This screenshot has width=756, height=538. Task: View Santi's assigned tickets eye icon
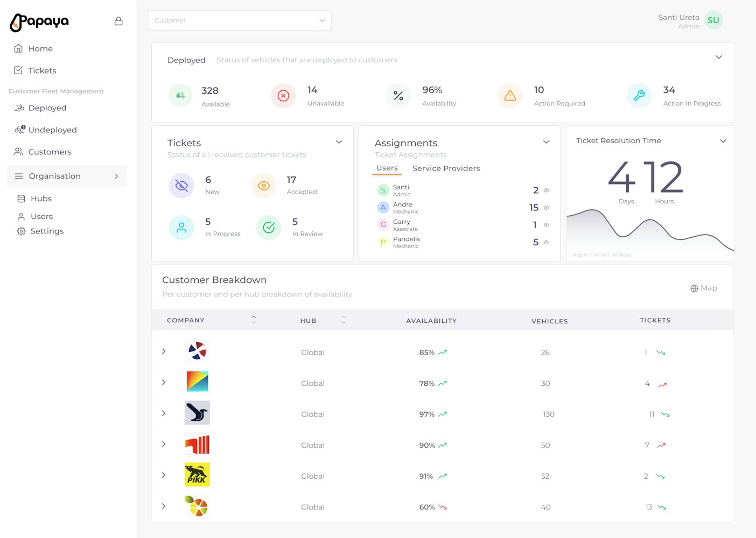[547, 190]
